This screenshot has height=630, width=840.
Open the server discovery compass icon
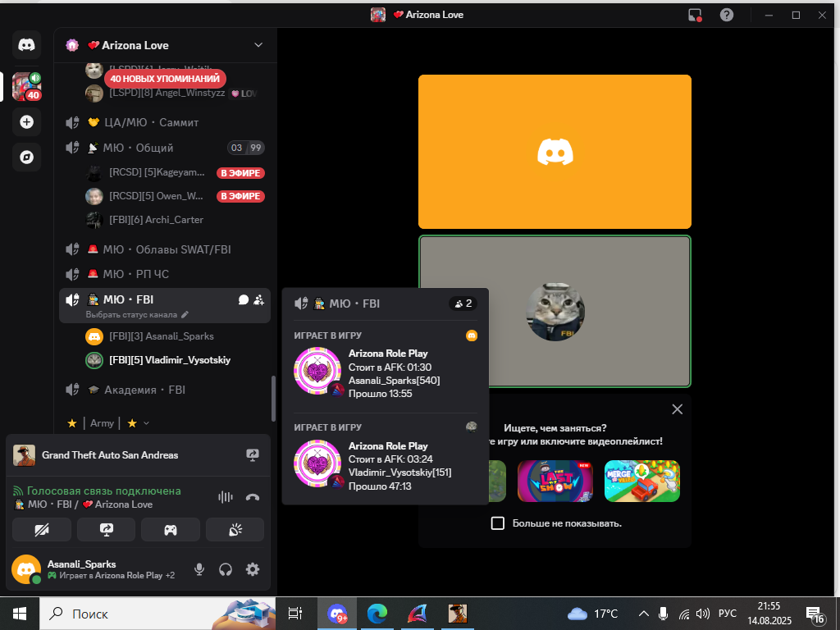[27, 157]
